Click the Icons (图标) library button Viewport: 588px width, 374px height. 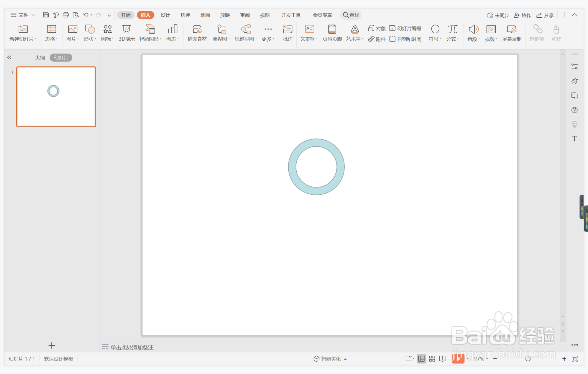pos(107,29)
